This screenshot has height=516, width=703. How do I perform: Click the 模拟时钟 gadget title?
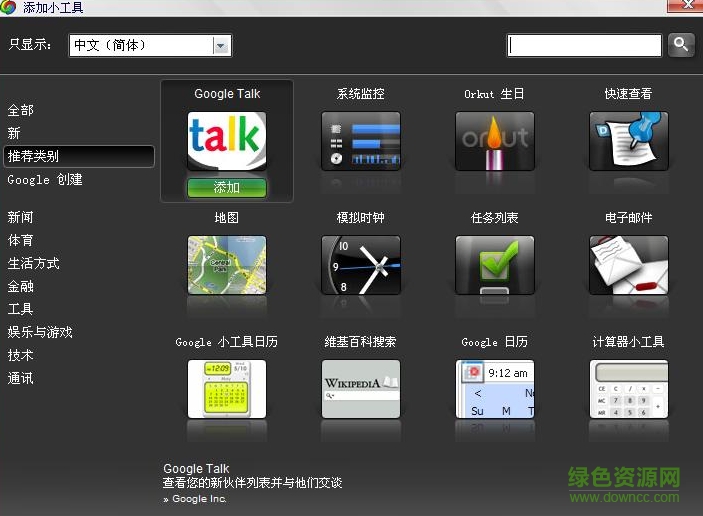tap(360, 218)
